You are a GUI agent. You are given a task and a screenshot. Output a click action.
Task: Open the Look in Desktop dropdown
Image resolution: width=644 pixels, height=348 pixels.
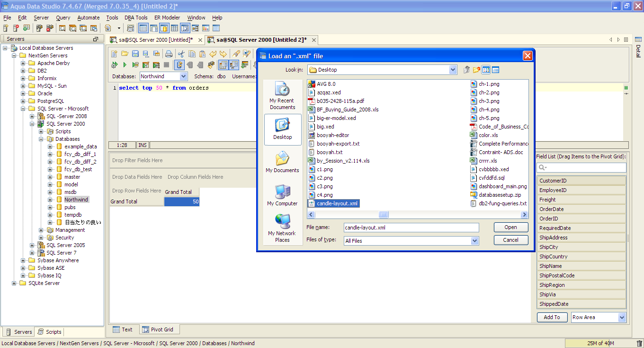(453, 70)
